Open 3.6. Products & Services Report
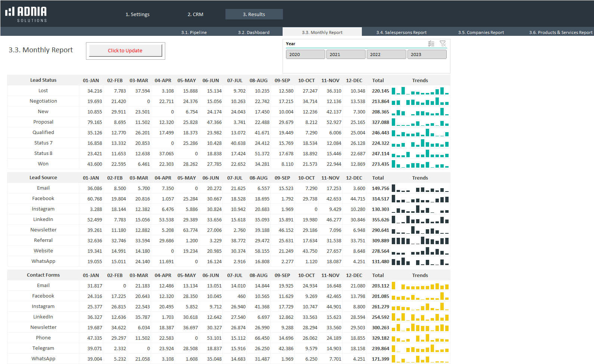The image size is (594, 364). pos(560,32)
